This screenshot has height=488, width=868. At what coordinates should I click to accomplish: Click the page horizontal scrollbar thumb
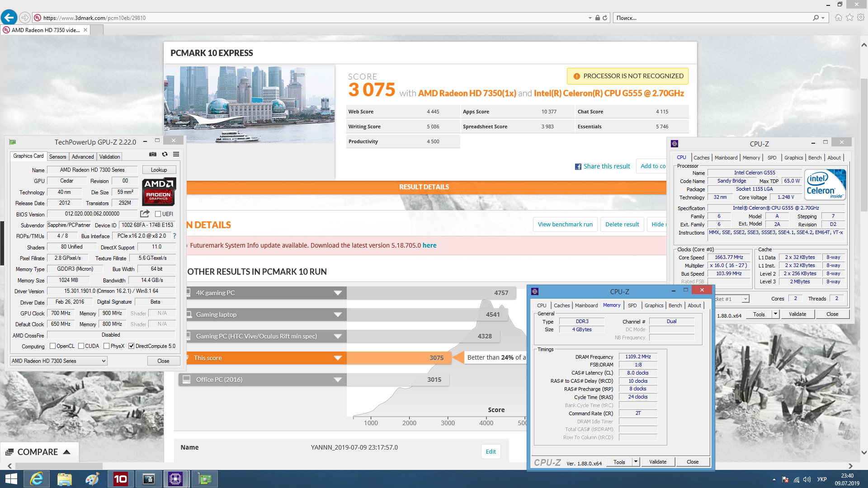(x=59, y=466)
